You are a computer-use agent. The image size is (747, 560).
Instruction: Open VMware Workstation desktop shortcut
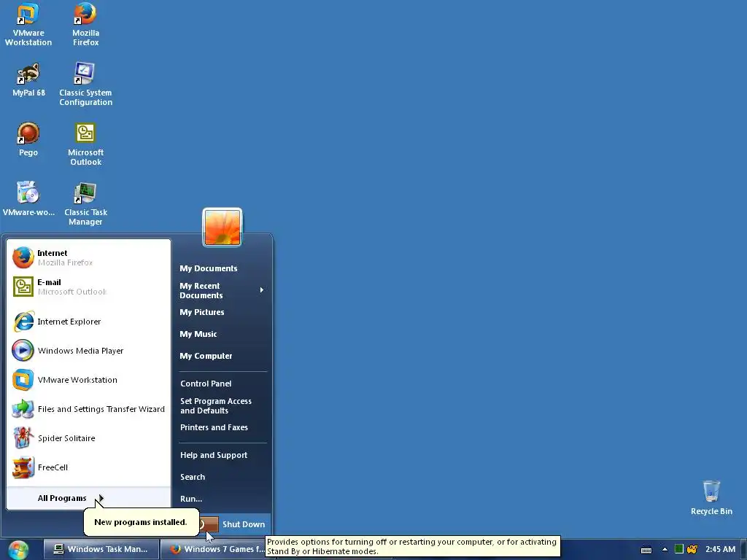click(x=28, y=24)
